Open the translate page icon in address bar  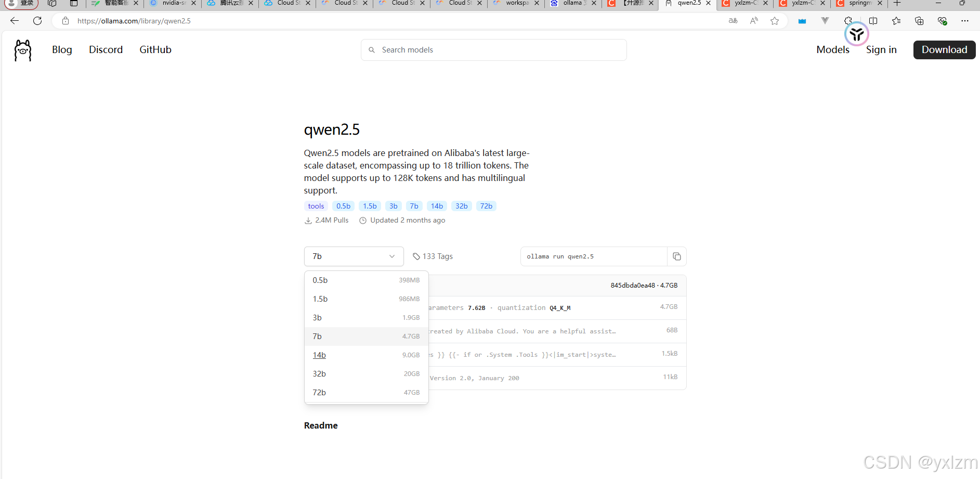733,21
